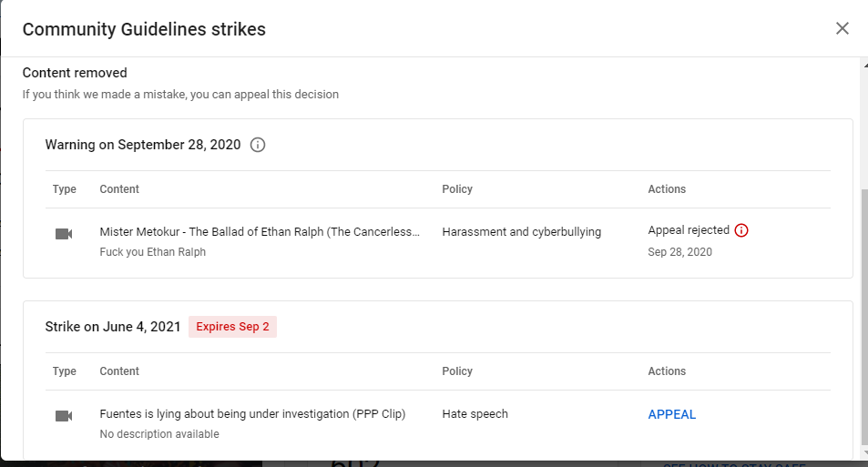This screenshot has width=868, height=467.
Task: Click the Expires Sep 2 badge
Action: coord(232,327)
